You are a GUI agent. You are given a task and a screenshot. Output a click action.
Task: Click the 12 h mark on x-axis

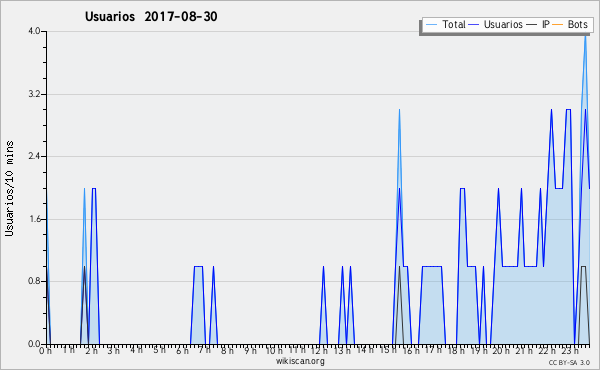pyautogui.click(x=319, y=350)
